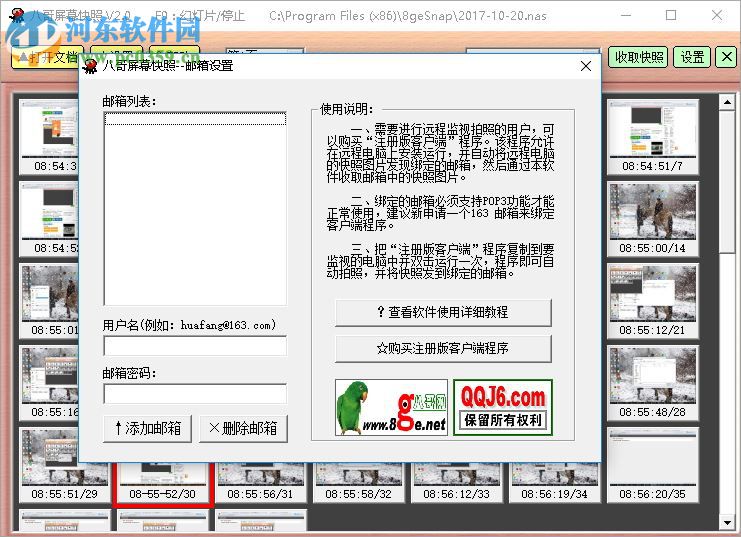Open snapshot thumbnail 08:55:58/32

(359, 482)
